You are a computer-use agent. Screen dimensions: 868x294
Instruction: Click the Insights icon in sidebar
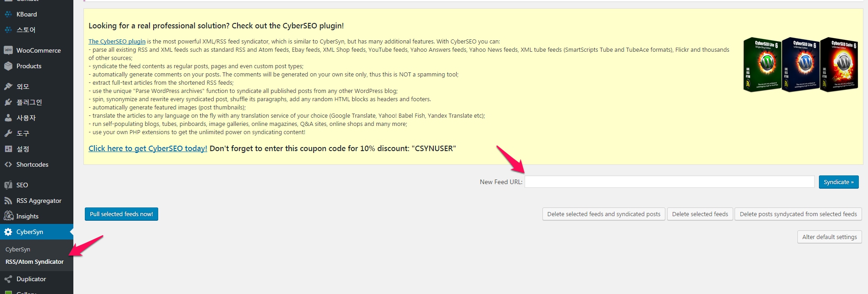(8, 216)
